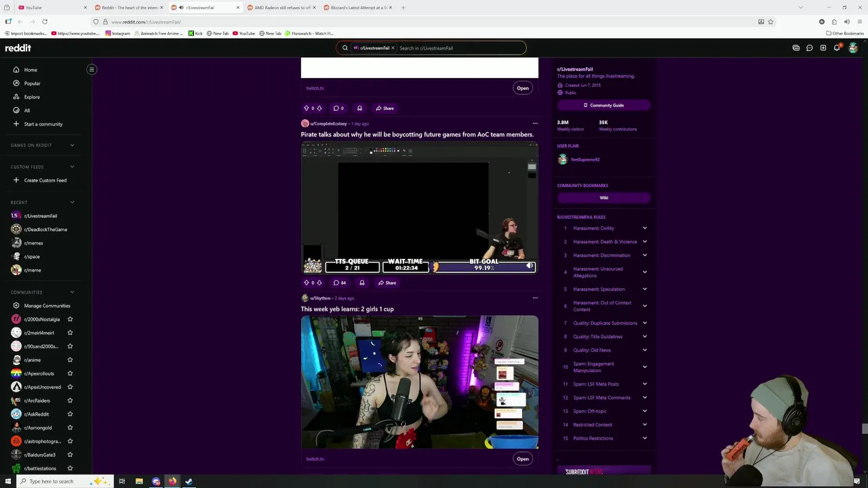Toggle favorite star for r/anime
Image resolution: width=868 pixels, height=488 pixels.
tap(70, 360)
